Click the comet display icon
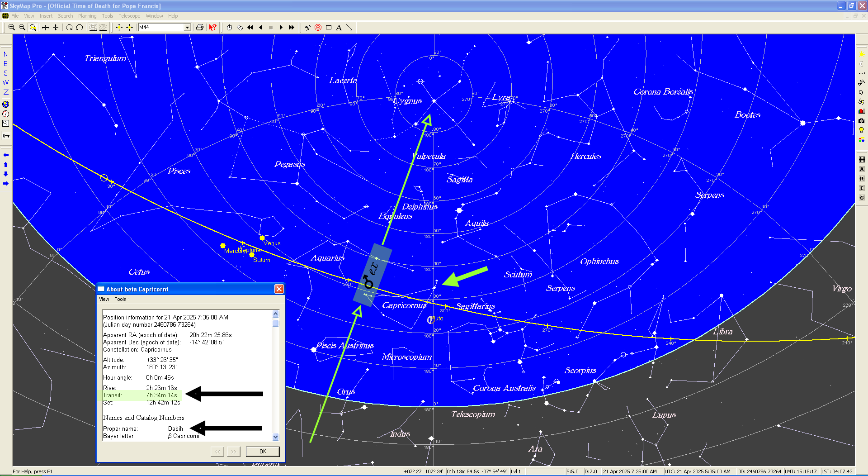The height and width of the screenshot is (476, 868). 861,83
